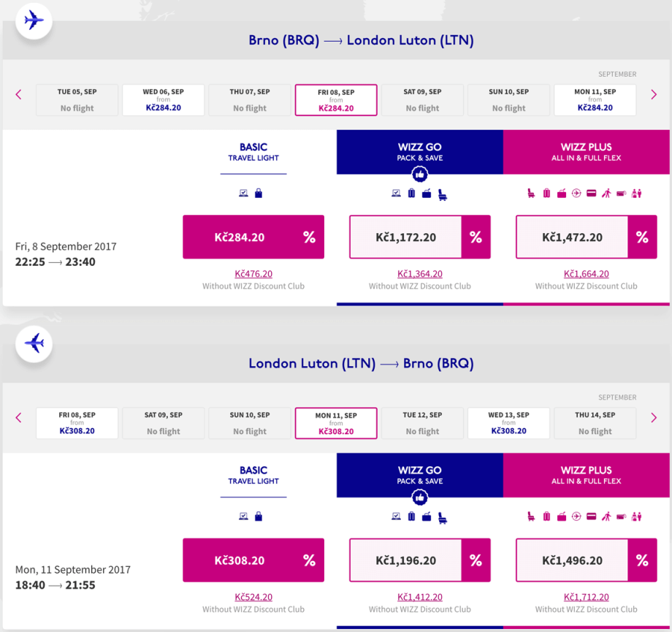Click the airplane icon beside London Luton to Brno
This screenshot has width=672, height=632.
point(34,343)
